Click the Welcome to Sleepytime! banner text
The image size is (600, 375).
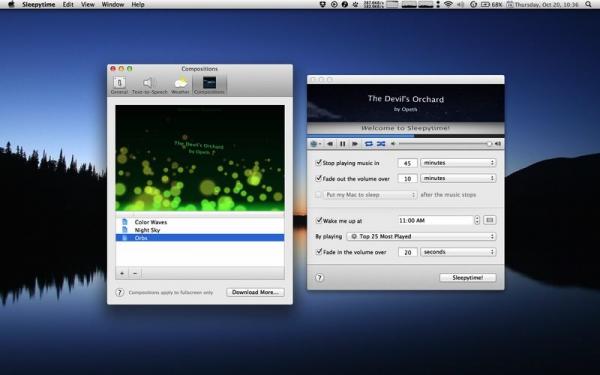406,128
